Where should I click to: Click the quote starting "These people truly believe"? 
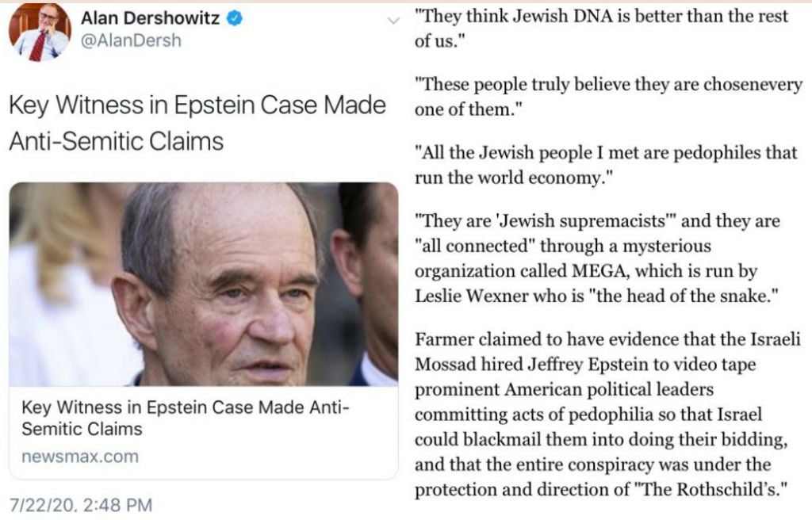coord(608,97)
